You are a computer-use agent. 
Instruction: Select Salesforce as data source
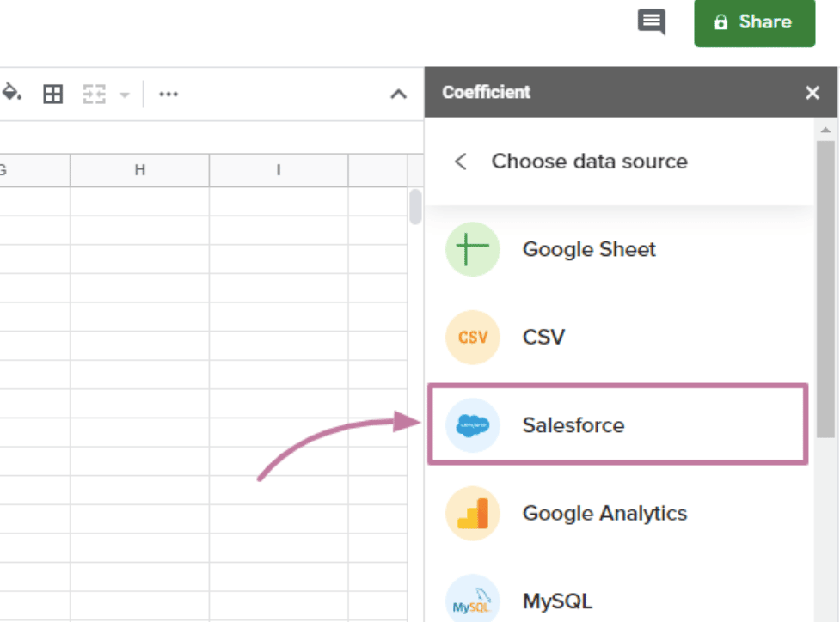pos(618,424)
